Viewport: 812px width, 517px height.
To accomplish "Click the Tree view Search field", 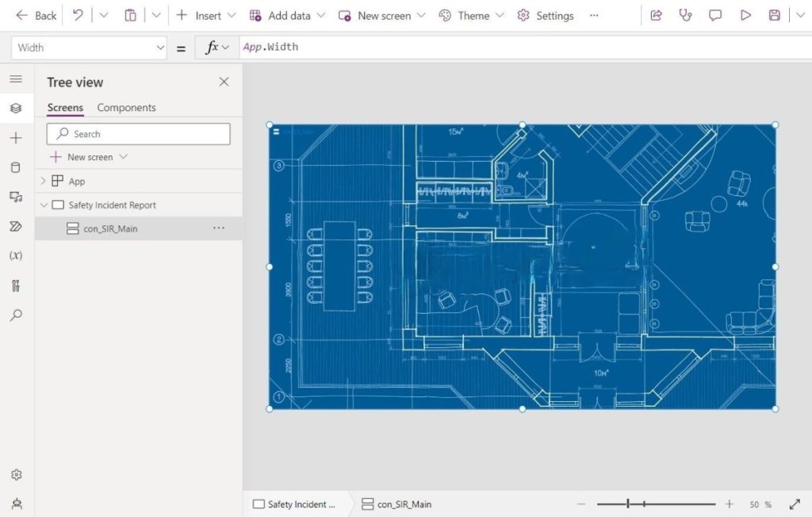I will (138, 134).
